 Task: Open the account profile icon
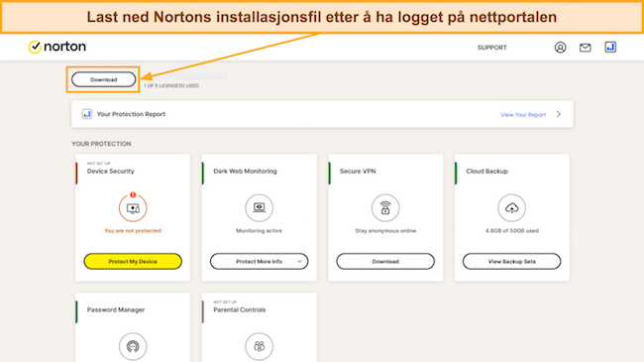(560, 48)
